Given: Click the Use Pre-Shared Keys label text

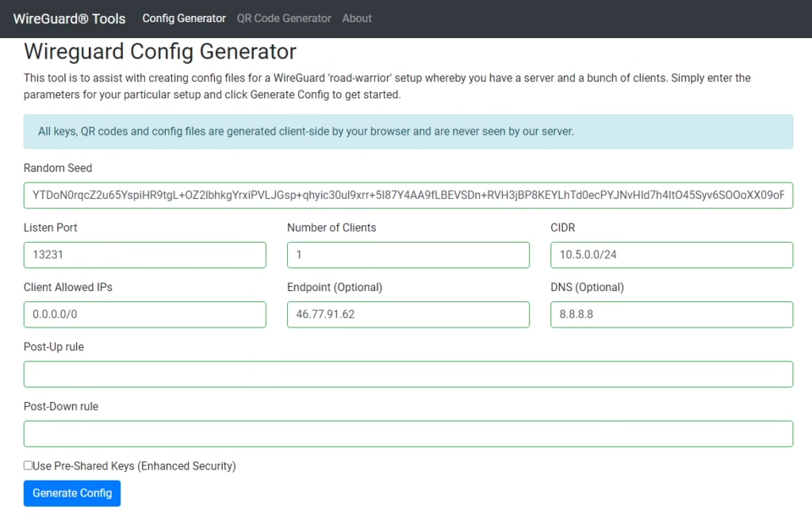Looking at the screenshot, I should 135,465.
